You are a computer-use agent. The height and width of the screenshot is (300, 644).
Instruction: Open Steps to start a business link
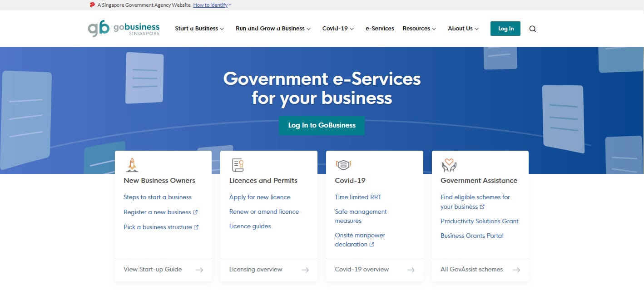pyautogui.click(x=158, y=197)
